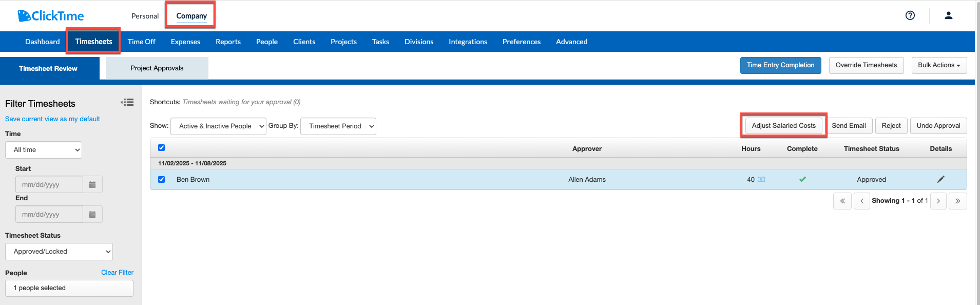Open the People menu
This screenshot has width=980, height=305.
click(x=267, y=42)
